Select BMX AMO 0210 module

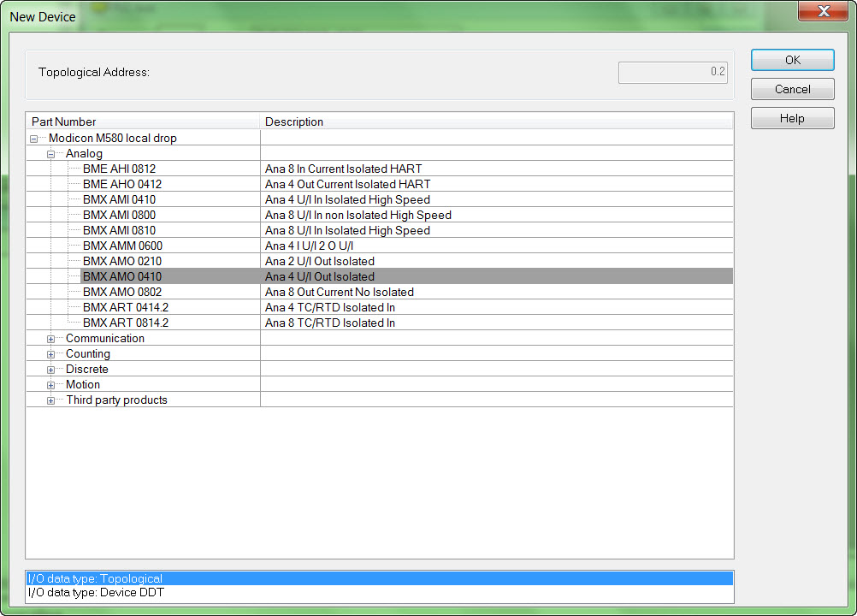point(122,261)
